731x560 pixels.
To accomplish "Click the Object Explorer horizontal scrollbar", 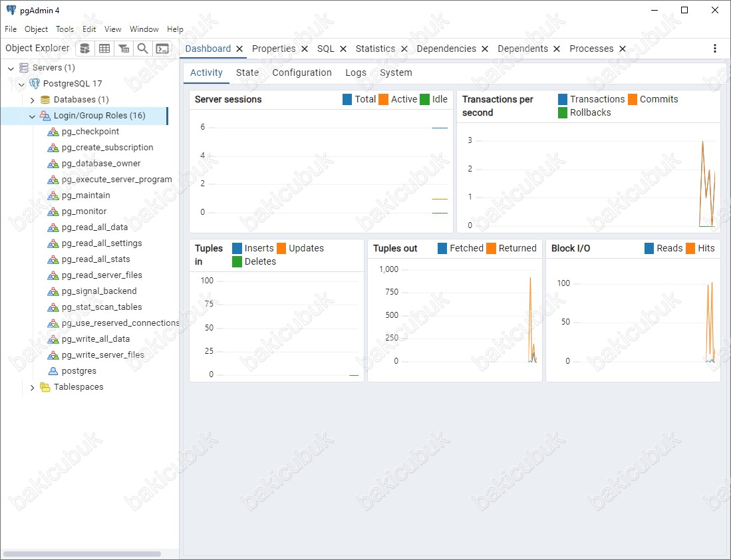I will click(x=82, y=554).
